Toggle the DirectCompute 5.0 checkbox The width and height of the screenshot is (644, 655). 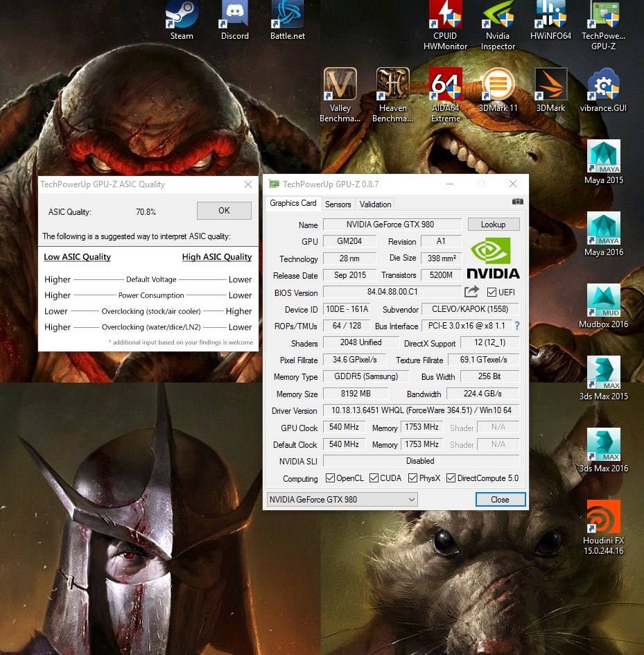pyautogui.click(x=451, y=478)
